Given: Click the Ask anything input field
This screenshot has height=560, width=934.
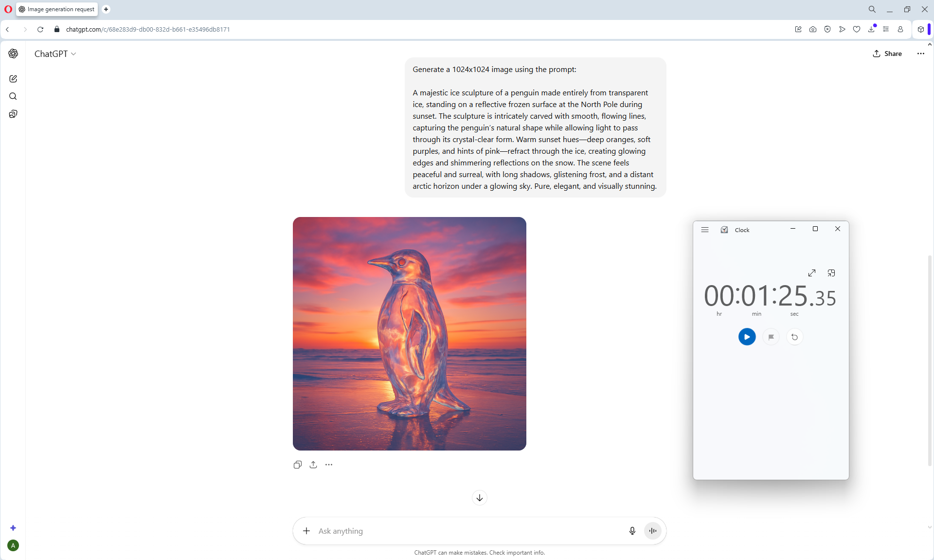Looking at the screenshot, I should [x=467, y=531].
